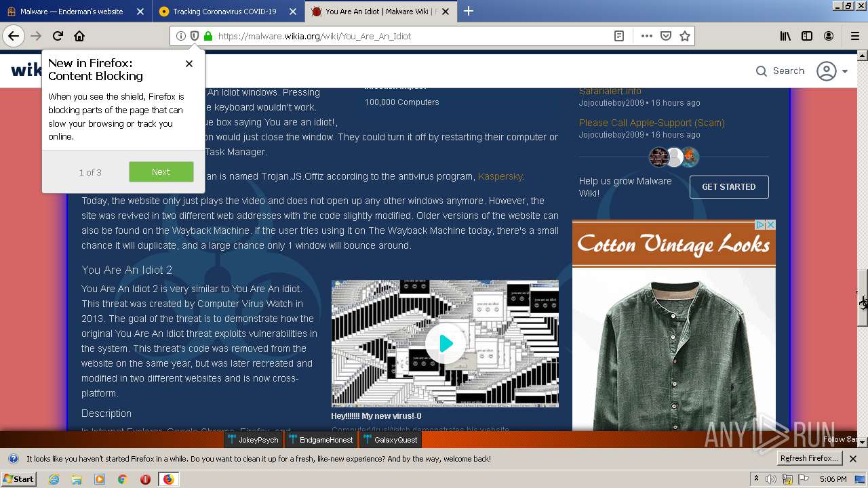The image size is (868, 488).
Task: Open the Firefox Library
Action: 785,36
